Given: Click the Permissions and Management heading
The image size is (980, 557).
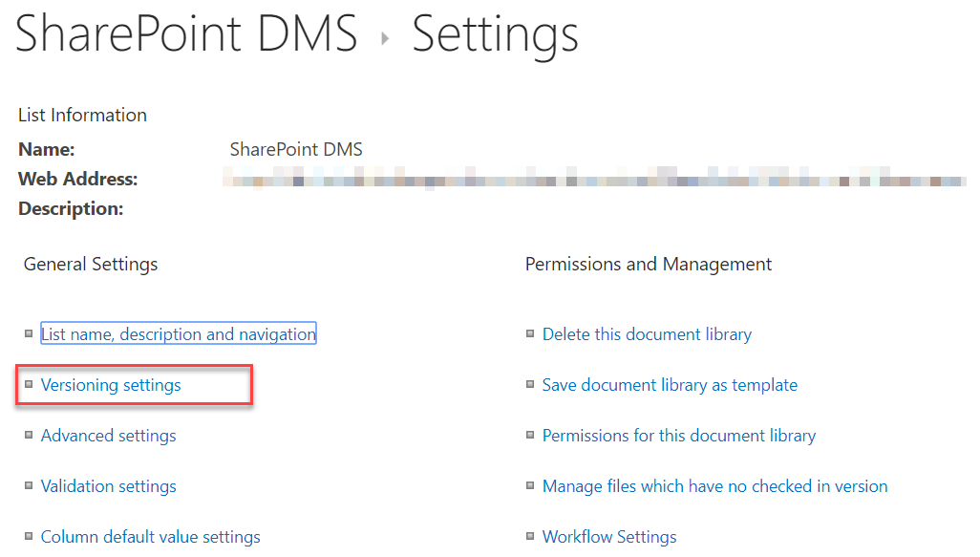Looking at the screenshot, I should pyautogui.click(x=649, y=265).
